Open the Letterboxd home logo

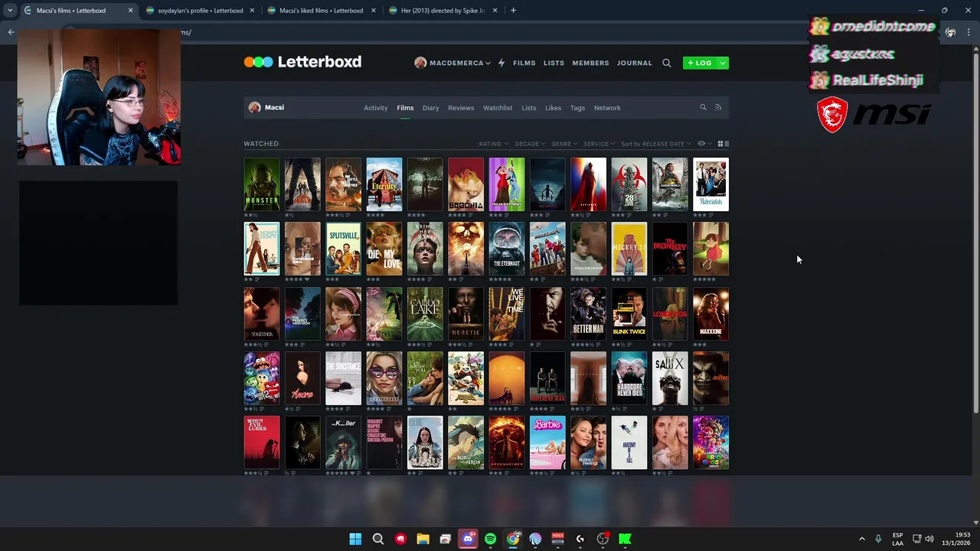click(x=302, y=62)
